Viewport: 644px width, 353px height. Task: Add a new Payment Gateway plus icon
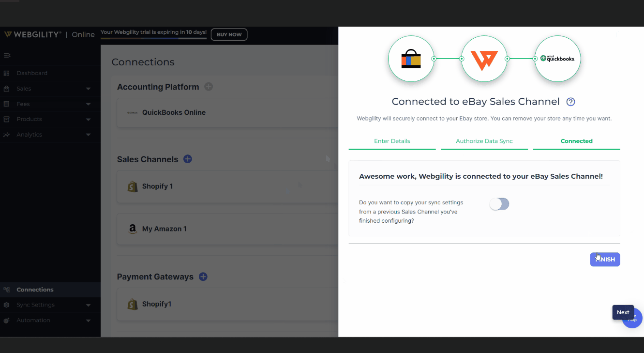click(203, 276)
